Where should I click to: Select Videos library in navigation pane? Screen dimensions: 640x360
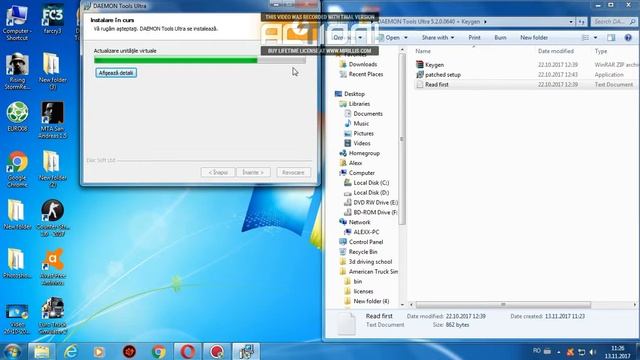(362, 143)
